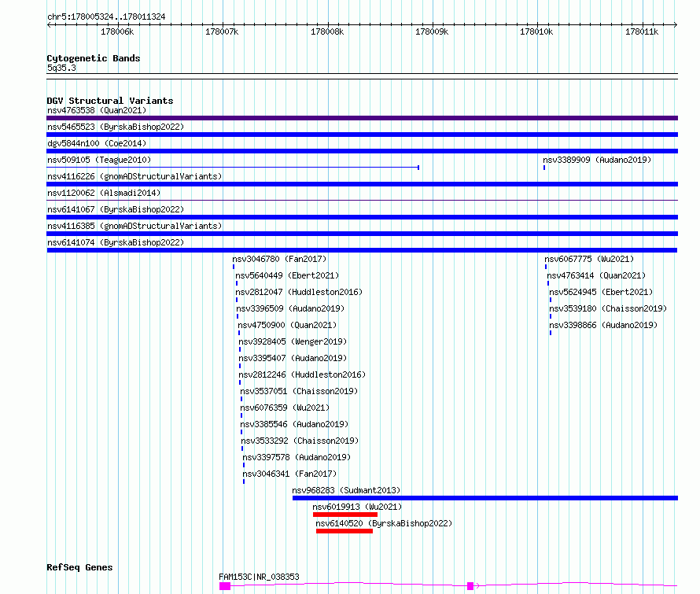
Task: Click the 5q35.3 cytogenetic band label
Action: click(61, 68)
